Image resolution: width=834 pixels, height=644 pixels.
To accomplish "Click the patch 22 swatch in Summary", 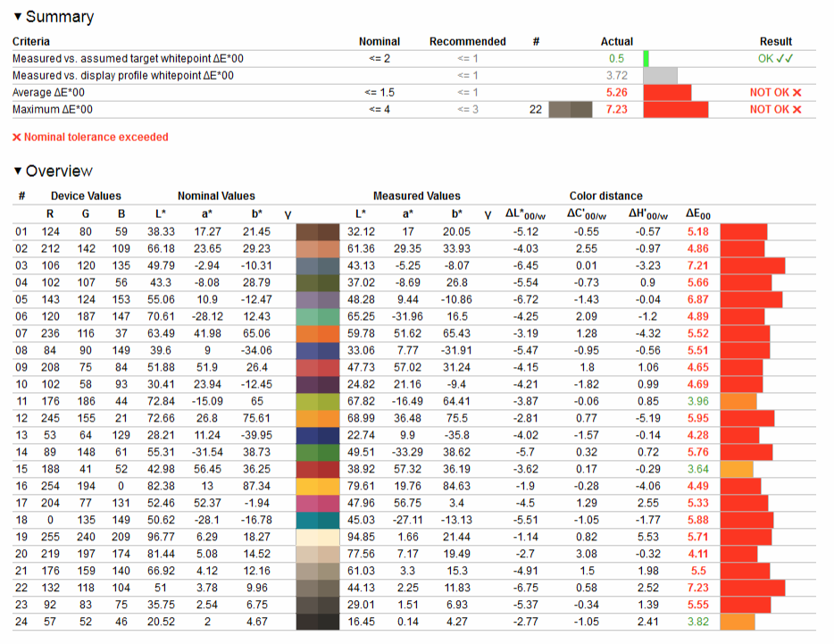I will (570, 110).
